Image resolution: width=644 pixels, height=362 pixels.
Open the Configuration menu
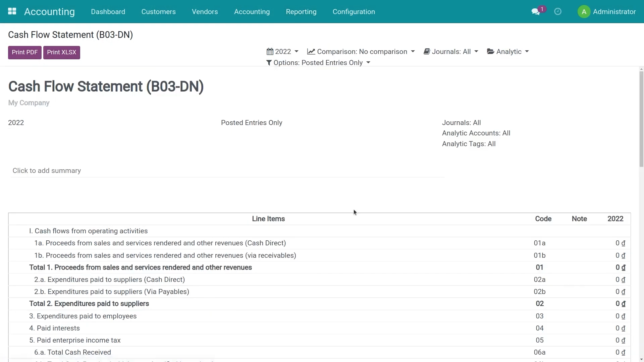pos(354,12)
